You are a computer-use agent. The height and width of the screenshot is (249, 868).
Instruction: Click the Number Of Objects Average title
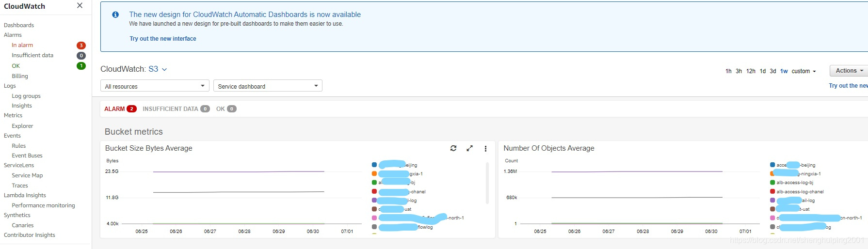(549, 148)
